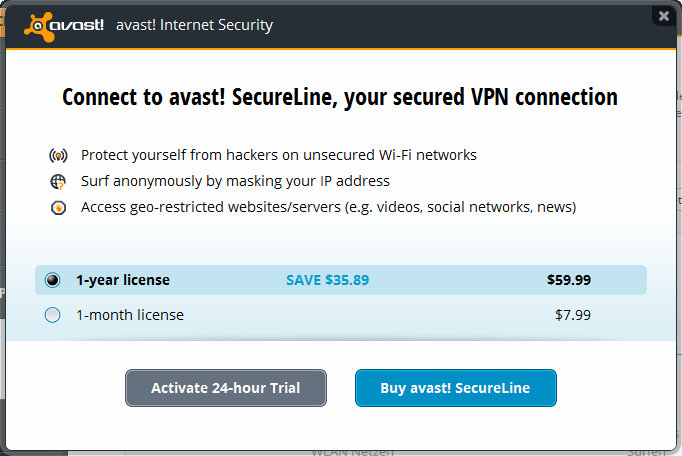This screenshot has height=456, width=682.
Task: Click the SAVE $35.89 discount text
Action: click(328, 280)
